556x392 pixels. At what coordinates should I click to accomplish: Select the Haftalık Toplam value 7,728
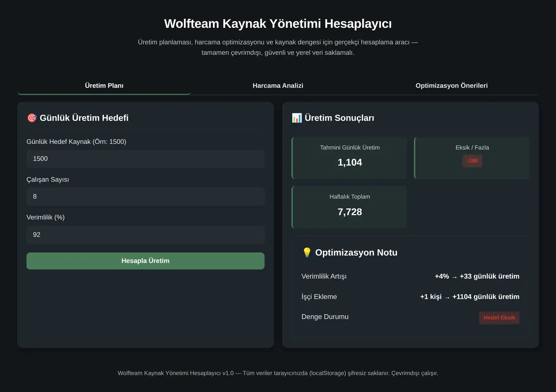click(350, 212)
